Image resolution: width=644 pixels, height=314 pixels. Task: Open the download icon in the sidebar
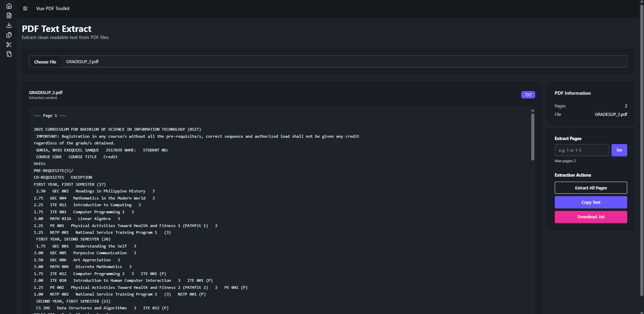coord(9,25)
